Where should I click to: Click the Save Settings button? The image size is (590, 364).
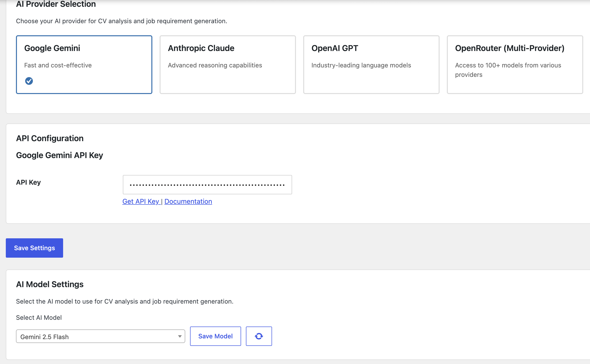[x=34, y=248]
